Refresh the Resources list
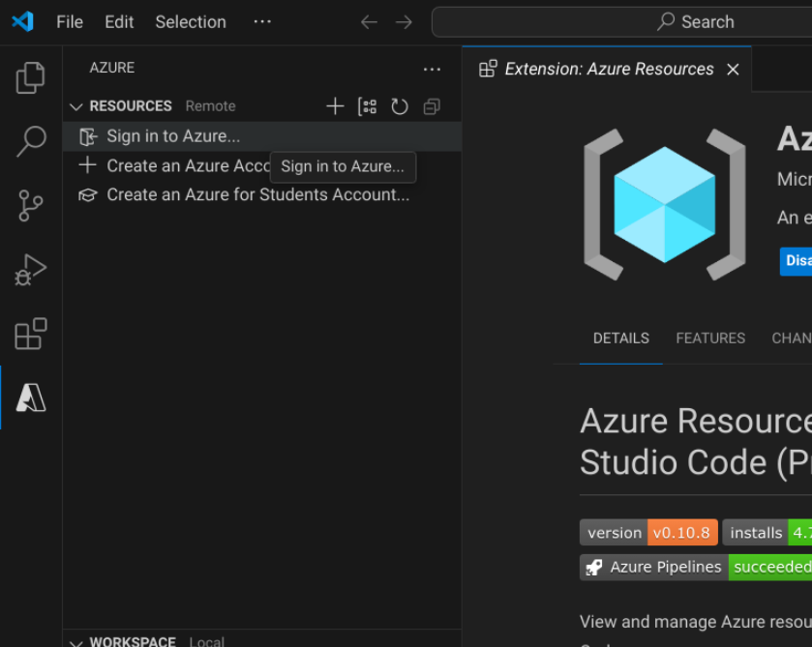 (x=400, y=106)
